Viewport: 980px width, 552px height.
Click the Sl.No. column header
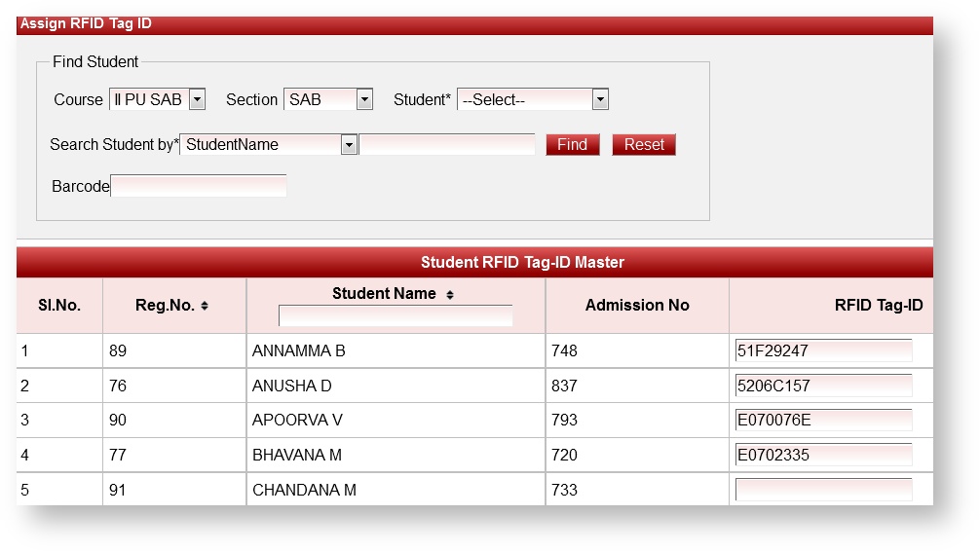[59, 306]
